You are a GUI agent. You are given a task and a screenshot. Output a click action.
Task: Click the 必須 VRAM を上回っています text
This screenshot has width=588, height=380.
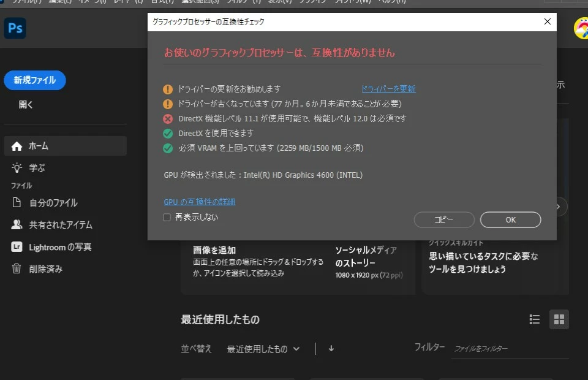coord(271,148)
